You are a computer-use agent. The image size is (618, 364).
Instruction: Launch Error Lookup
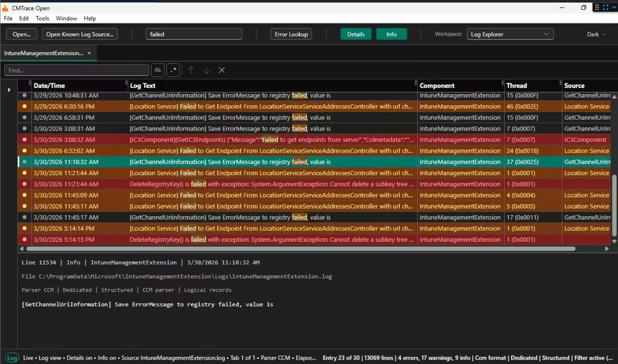291,34
